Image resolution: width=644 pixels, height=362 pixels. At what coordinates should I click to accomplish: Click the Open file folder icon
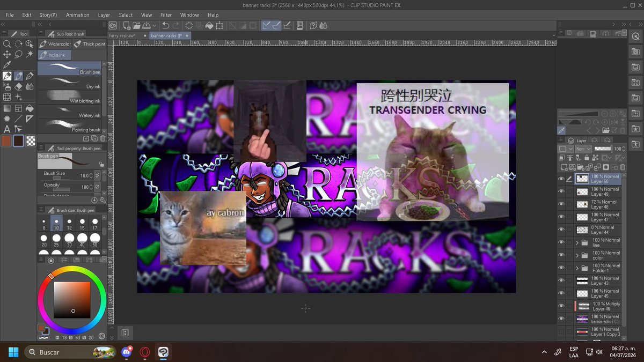(136, 25)
